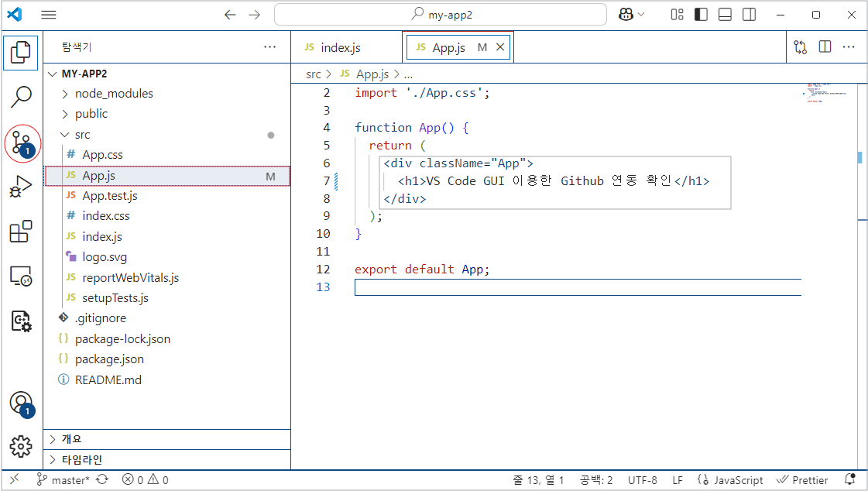Collapse the MY-APP2 root folder
Screen dimensions: 868x491
(x=166, y=74)
